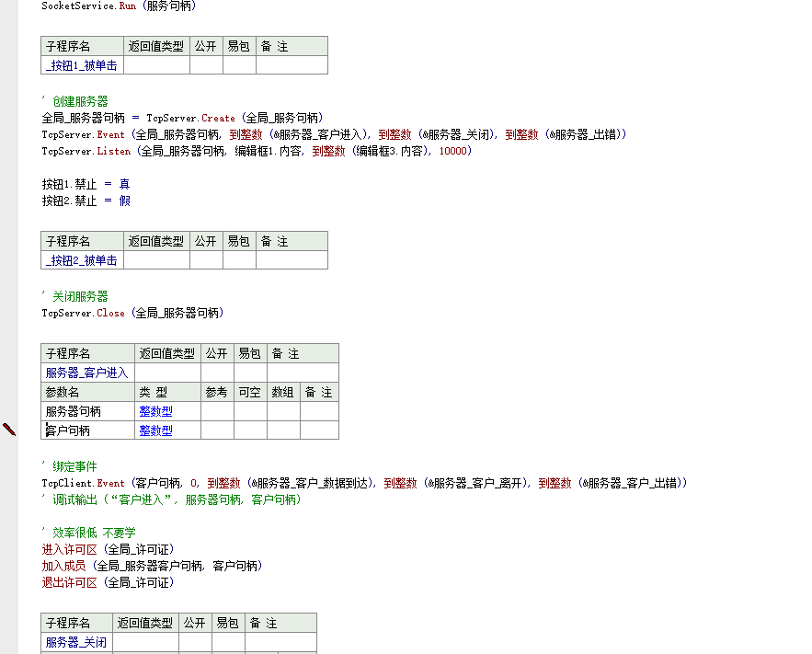812x654 pixels.
Task: Click the TcpServer.Create code line
Action: point(182,118)
